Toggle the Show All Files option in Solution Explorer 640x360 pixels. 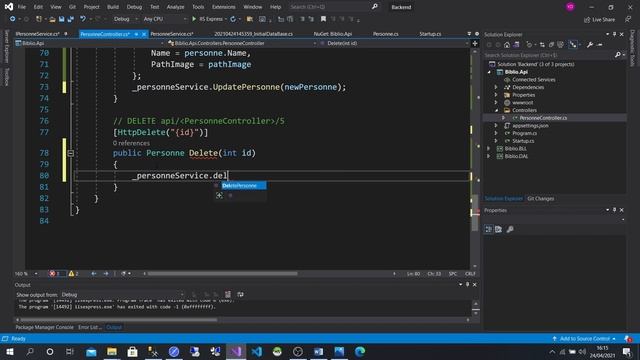[x=560, y=45]
